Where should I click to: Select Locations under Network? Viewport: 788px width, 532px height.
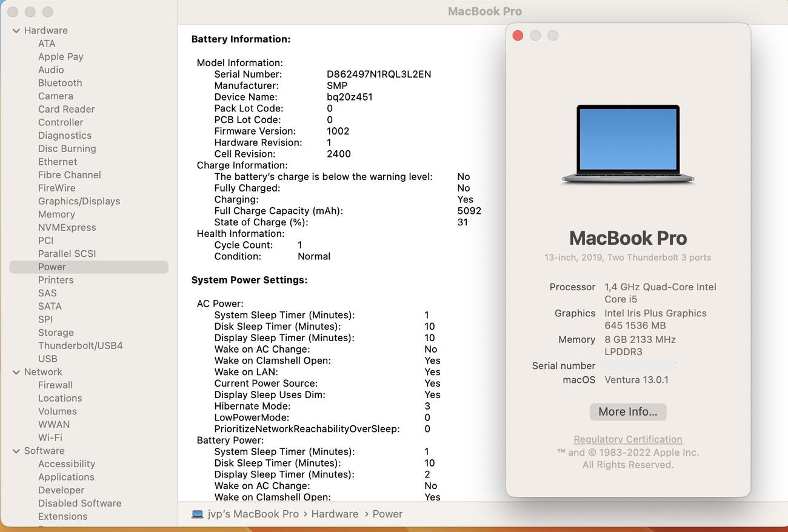click(60, 398)
